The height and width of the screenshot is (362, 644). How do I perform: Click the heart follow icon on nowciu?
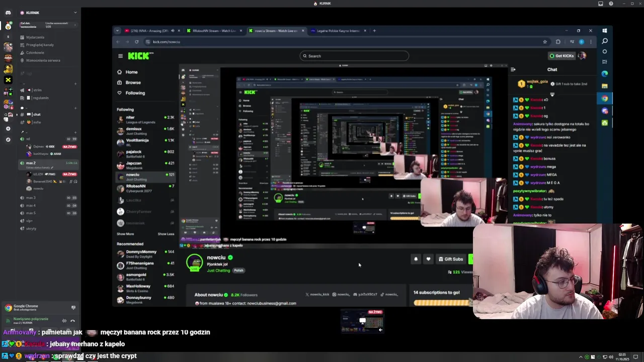click(x=428, y=259)
